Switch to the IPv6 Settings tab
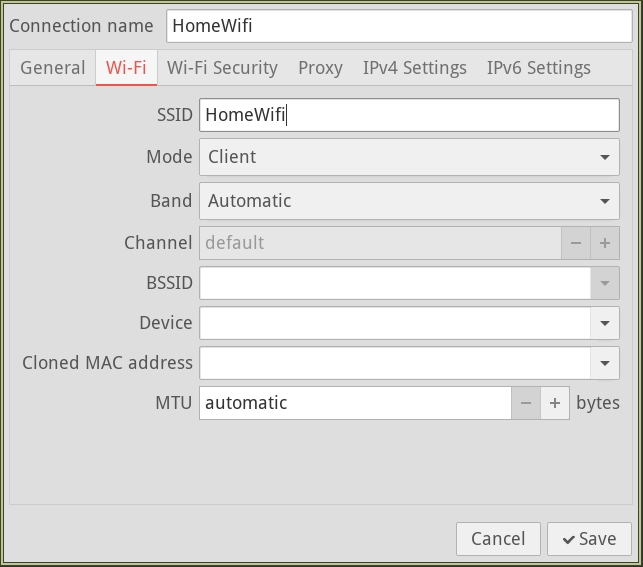The image size is (643, 567). [538, 68]
